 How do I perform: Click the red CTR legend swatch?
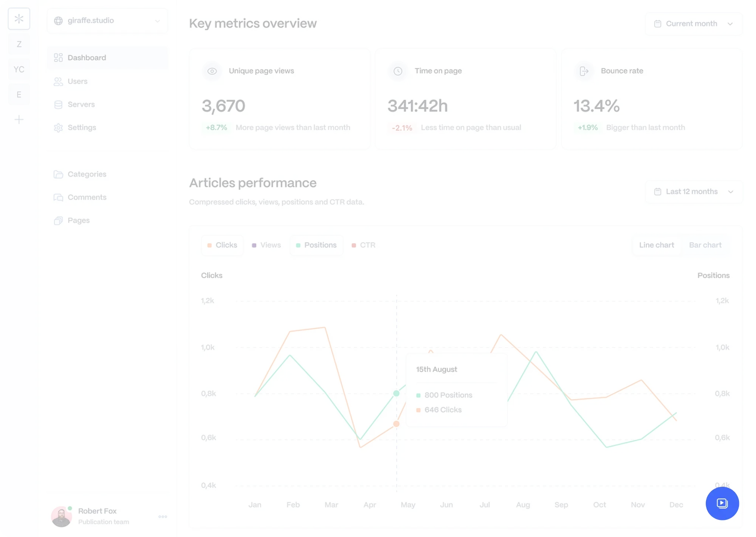pyautogui.click(x=354, y=246)
